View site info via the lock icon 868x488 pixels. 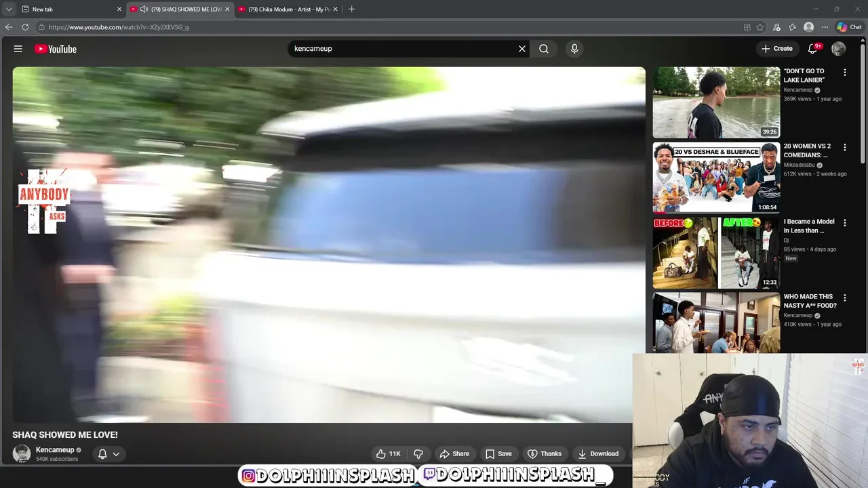click(x=41, y=27)
